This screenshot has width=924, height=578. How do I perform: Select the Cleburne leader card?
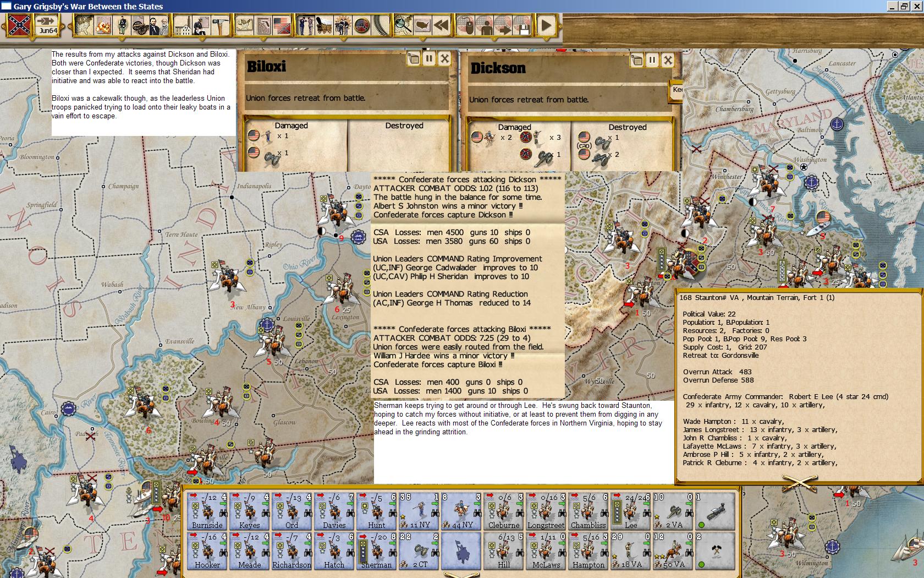click(x=504, y=511)
